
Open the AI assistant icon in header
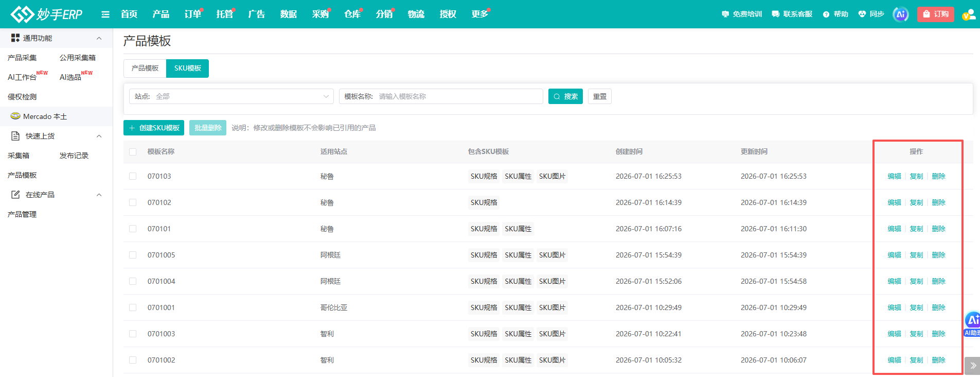click(900, 14)
